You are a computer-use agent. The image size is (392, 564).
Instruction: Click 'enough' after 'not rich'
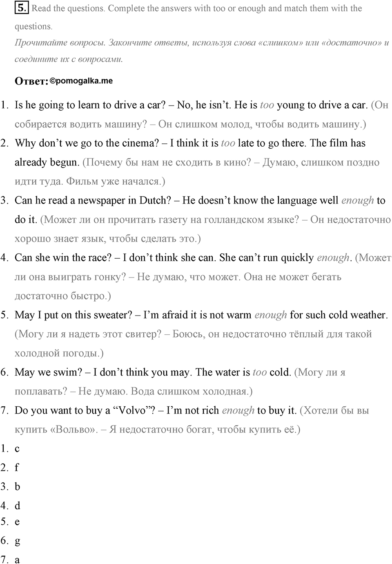click(x=238, y=411)
